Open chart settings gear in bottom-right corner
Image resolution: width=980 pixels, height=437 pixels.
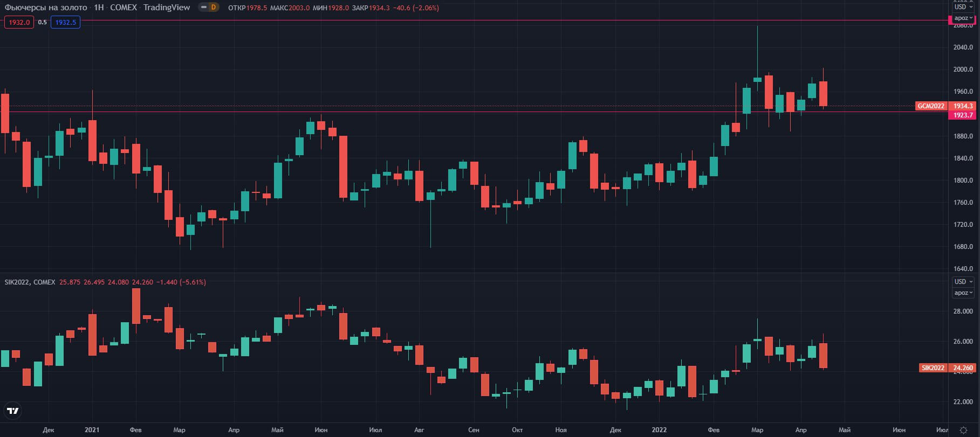964,429
